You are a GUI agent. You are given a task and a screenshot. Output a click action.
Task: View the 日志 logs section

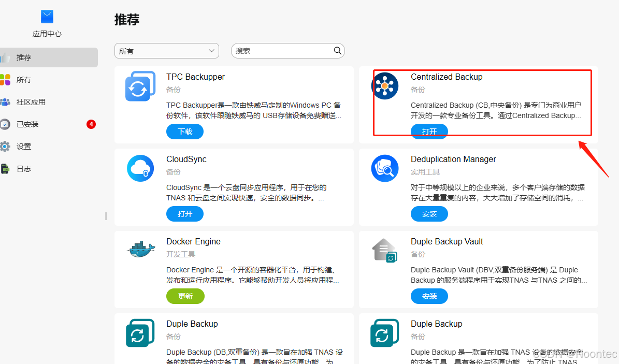coord(49,169)
